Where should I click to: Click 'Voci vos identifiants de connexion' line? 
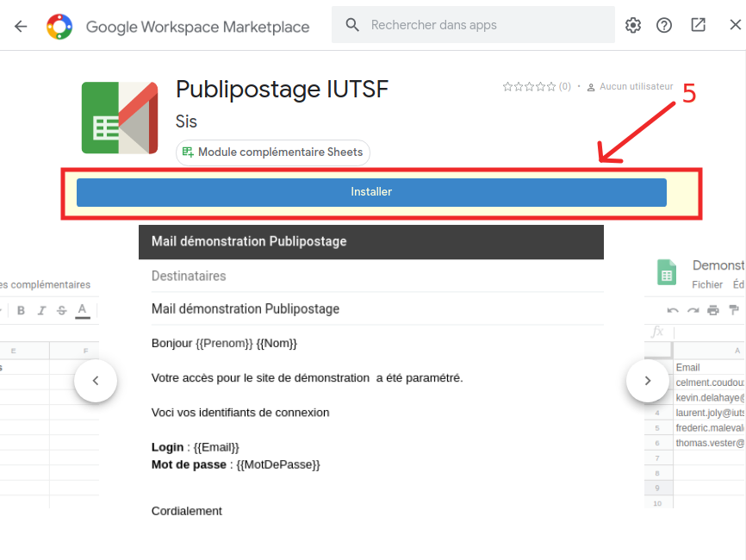coord(240,413)
